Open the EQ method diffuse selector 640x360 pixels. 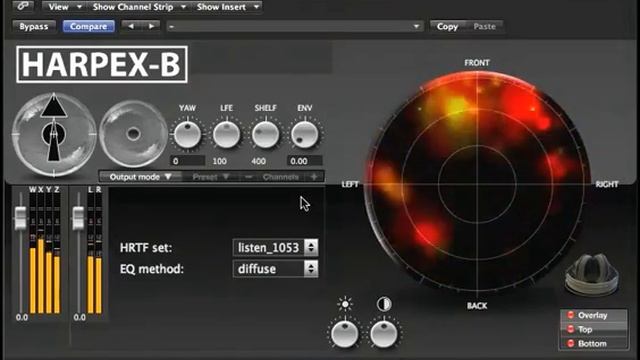point(276,269)
